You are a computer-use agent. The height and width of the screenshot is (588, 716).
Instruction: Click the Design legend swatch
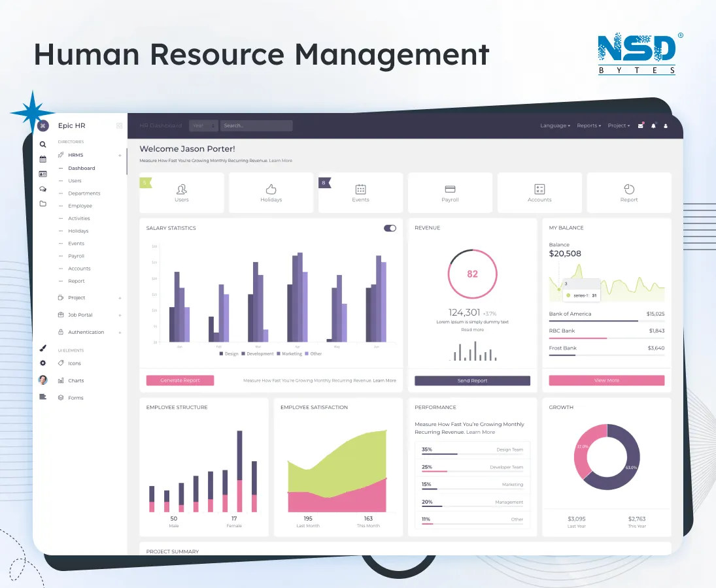(222, 353)
